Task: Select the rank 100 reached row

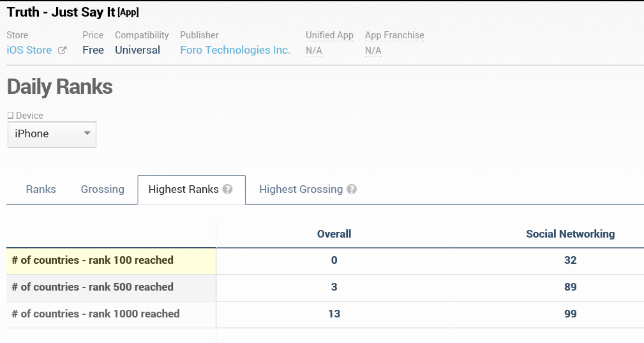Action: tap(93, 260)
